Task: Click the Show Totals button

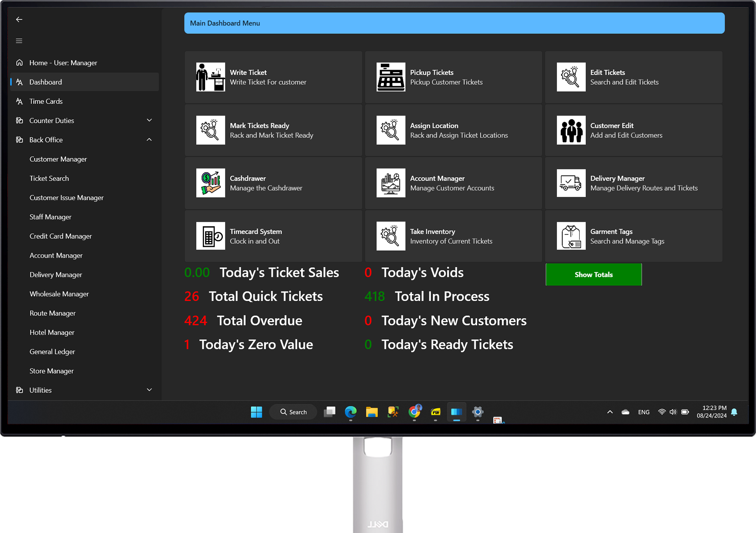Action: point(593,274)
